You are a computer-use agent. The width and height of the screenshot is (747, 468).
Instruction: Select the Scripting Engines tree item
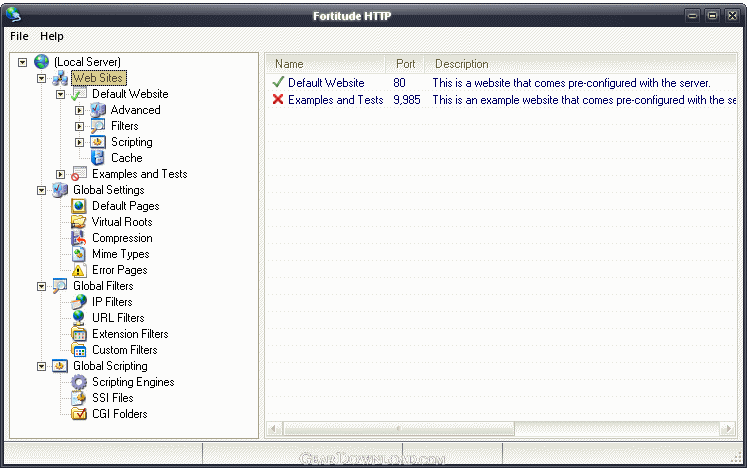click(133, 382)
